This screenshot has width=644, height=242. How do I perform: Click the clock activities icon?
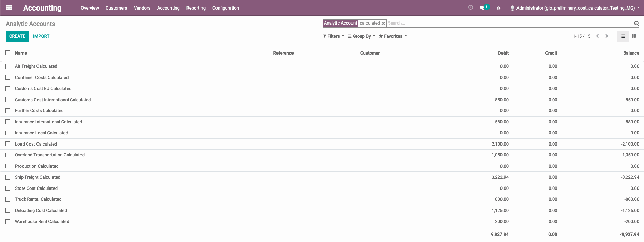point(470,7)
